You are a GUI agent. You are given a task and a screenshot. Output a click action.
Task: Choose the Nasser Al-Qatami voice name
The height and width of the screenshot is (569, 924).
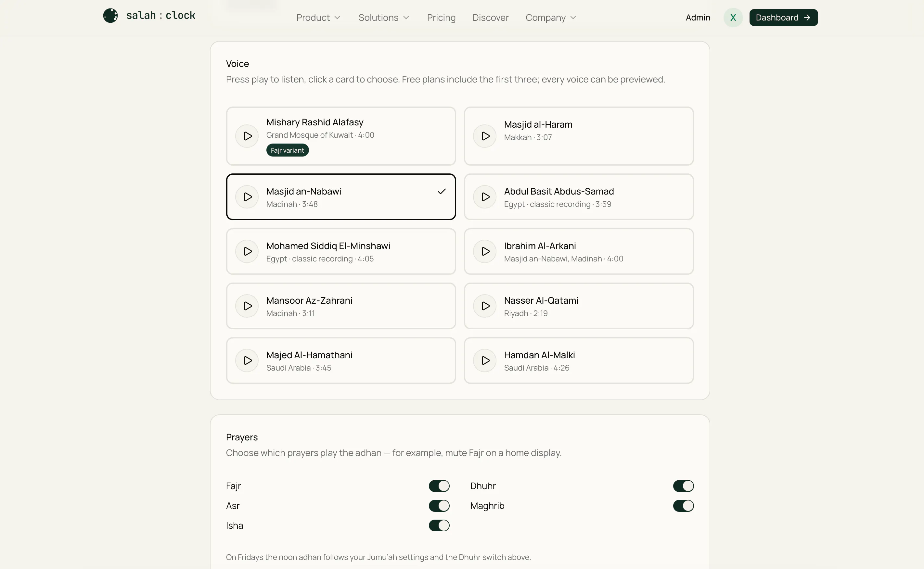(x=541, y=300)
